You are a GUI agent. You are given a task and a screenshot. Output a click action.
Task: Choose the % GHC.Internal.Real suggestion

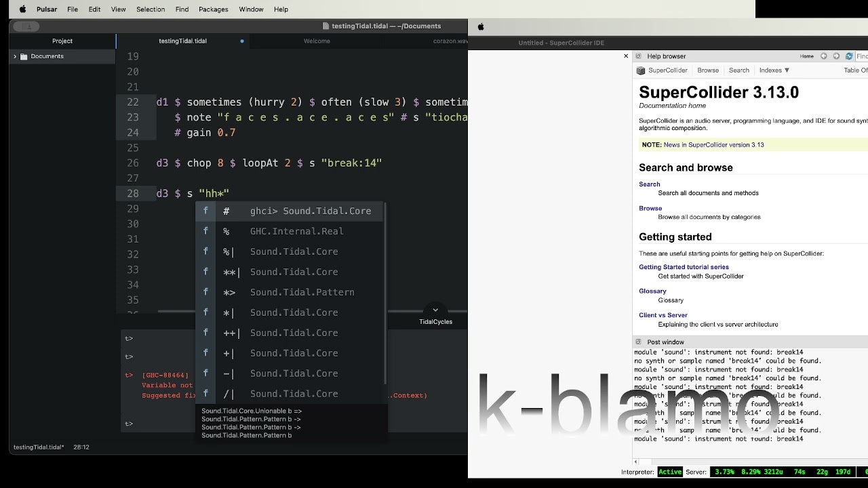[x=290, y=231]
